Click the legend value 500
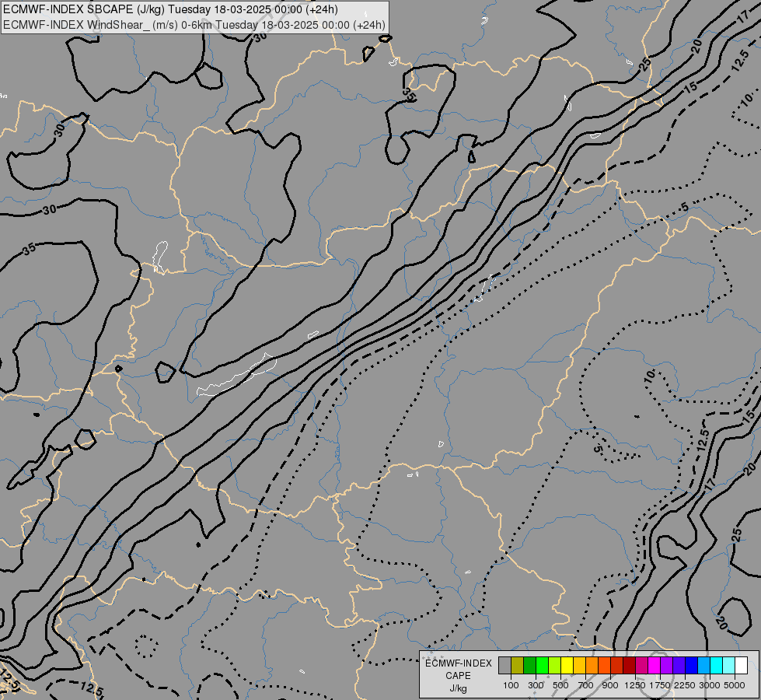Screen dimensions: 761x700 (x=560, y=685)
